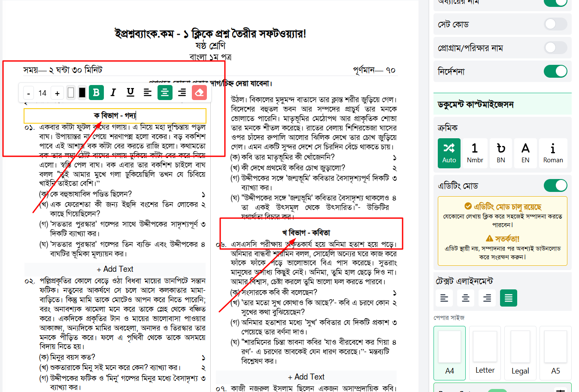
Task: Turn off the নির্দেশনা switch
Action: tap(555, 71)
